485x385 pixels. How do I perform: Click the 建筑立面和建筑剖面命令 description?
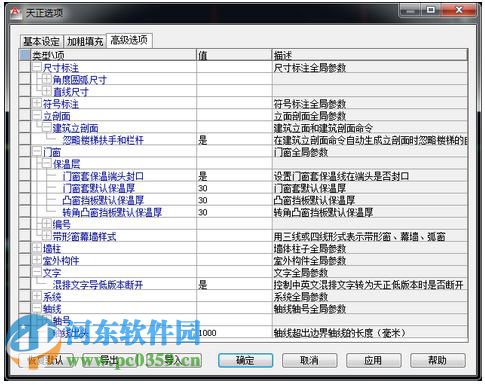[323, 128]
